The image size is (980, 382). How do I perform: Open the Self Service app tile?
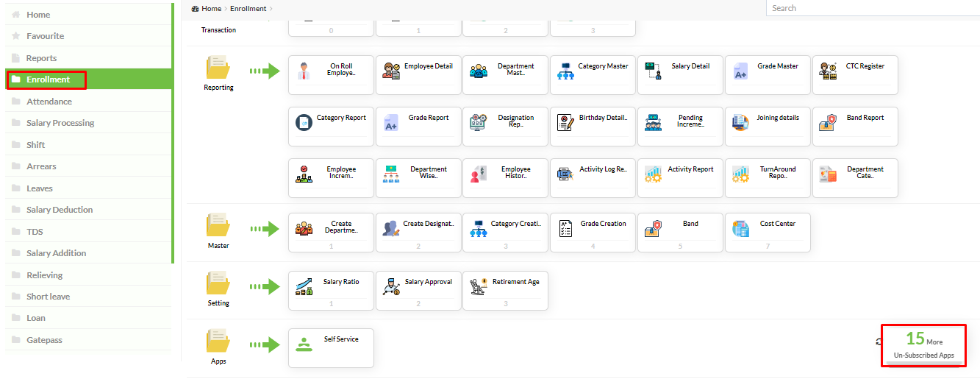click(x=332, y=348)
